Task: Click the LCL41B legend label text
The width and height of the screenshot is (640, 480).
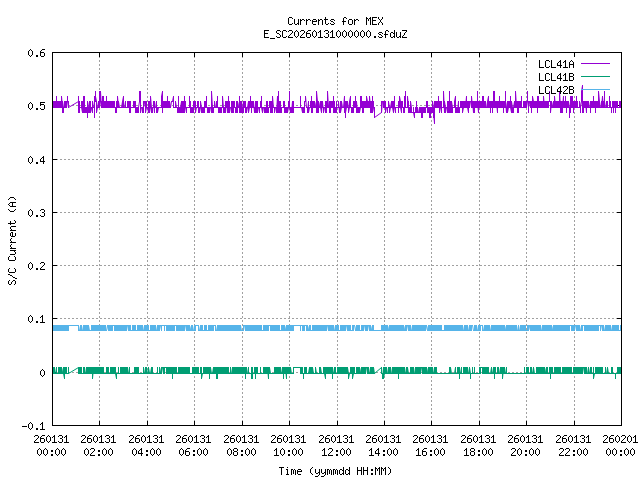Action: click(555, 77)
